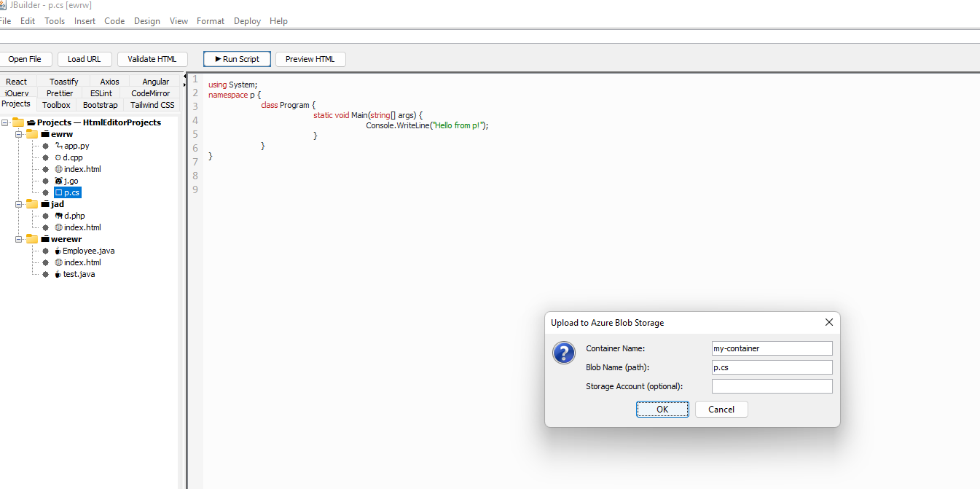Click the Preview HTML button
Image resolution: width=980 pixels, height=489 pixels.
[x=310, y=59]
